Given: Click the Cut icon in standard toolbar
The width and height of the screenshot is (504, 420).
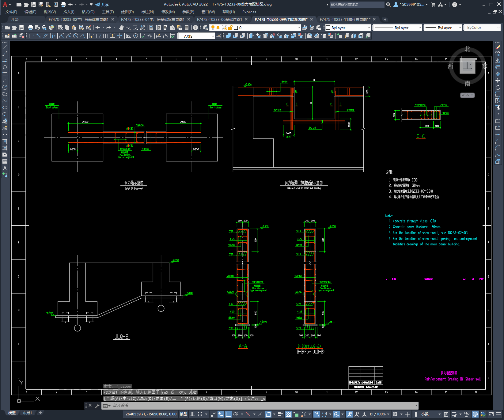Looking at the screenshot, I should [60, 28].
